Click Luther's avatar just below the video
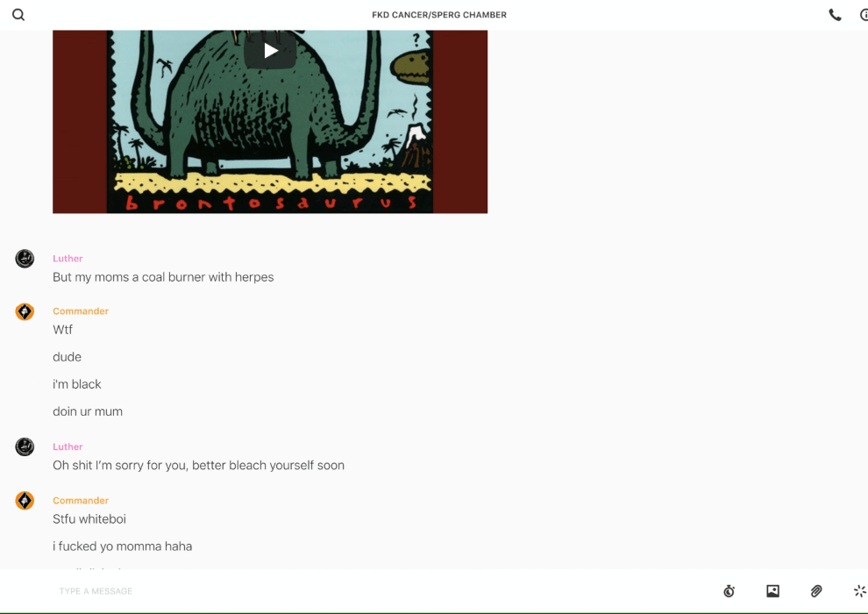868x614 pixels. point(25,259)
